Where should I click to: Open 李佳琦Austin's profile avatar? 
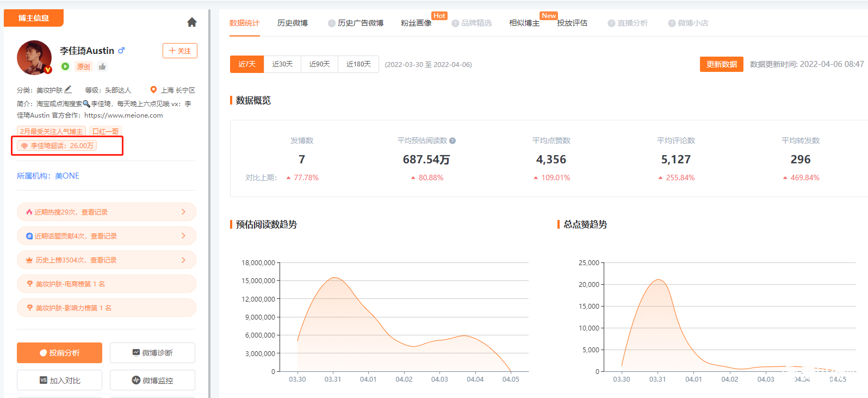[x=34, y=57]
